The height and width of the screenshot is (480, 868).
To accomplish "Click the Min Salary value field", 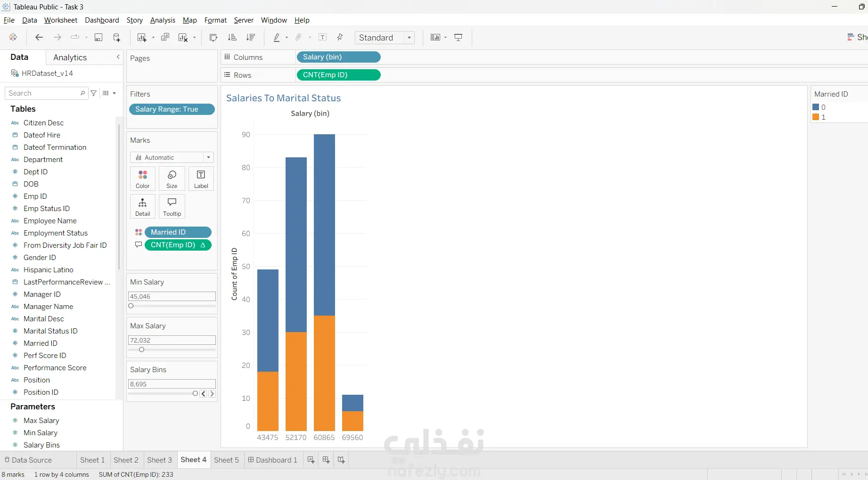I will tap(172, 296).
